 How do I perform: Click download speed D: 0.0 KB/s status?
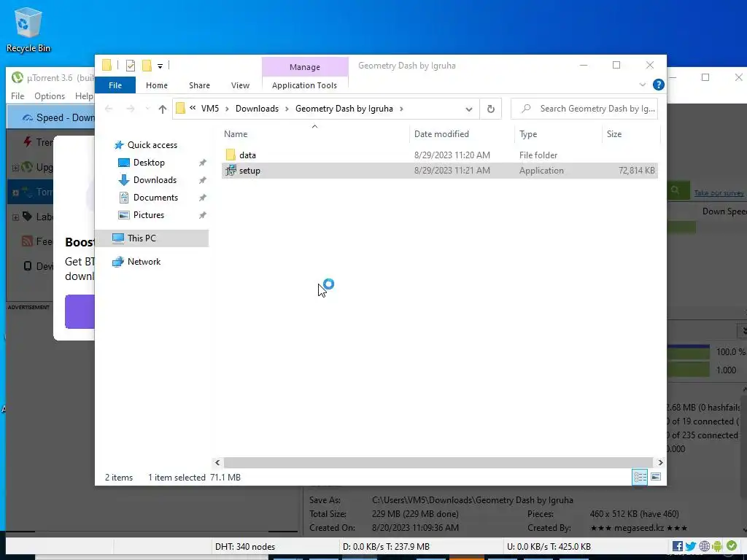click(x=386, y=547)
